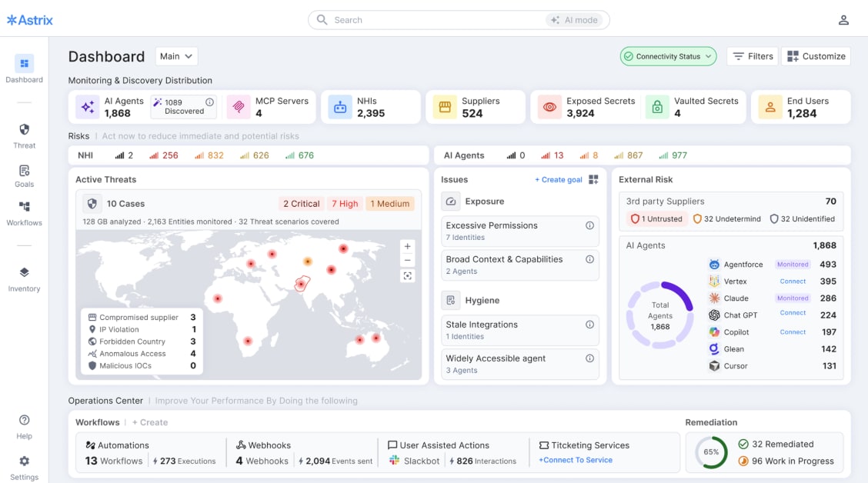The height and width of the screenshot is (483, 868).
Task: Click the Cursor agent row
Action: [x=773, y=365]
